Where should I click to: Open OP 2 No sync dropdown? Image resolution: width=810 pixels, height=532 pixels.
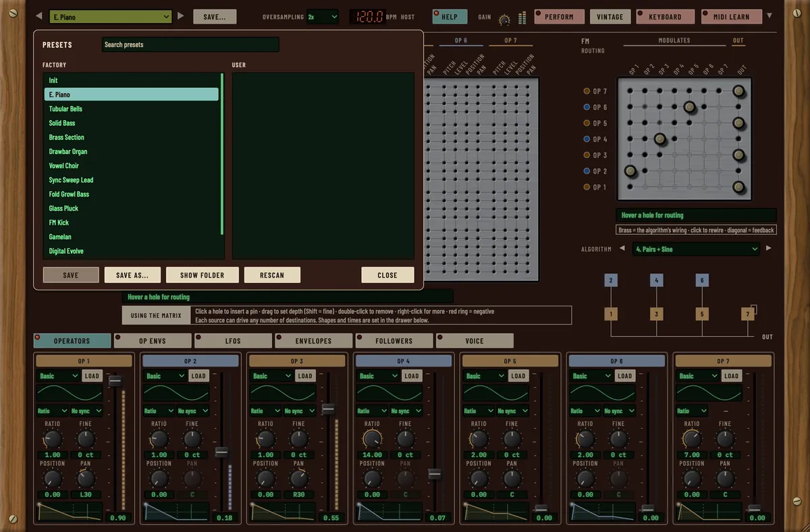(192, 410)
